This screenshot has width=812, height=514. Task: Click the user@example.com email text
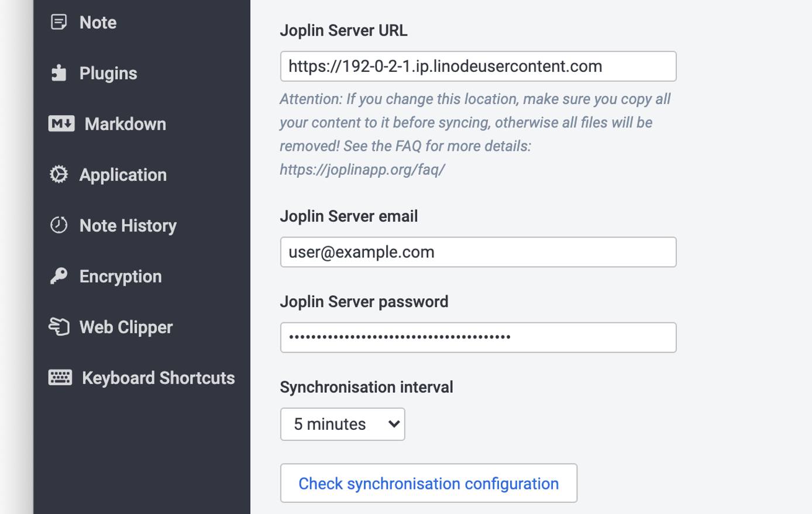[361, 251]
